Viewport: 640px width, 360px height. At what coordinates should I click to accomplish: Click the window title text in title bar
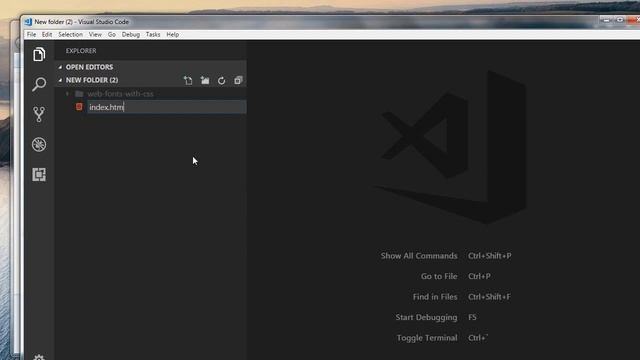point(82,22)
